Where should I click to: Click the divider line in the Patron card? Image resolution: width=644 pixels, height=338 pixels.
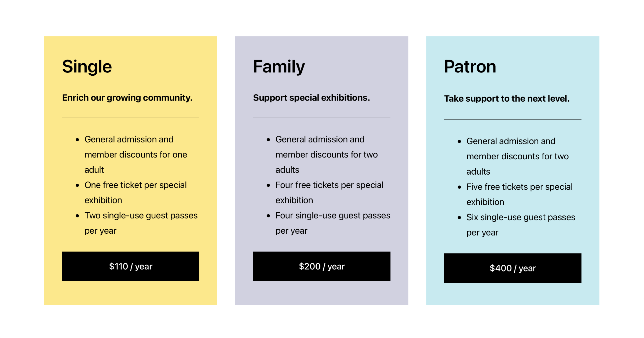tap(513, 120)
